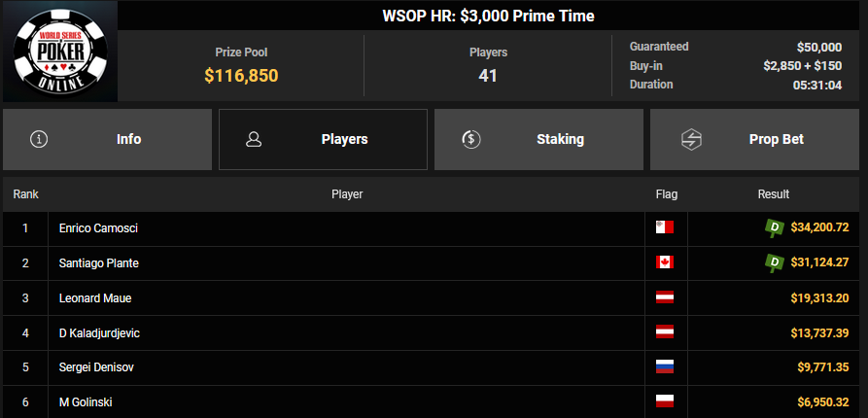
Task: Click the $116,850 prize pool amount
Action: click(241, 75)
